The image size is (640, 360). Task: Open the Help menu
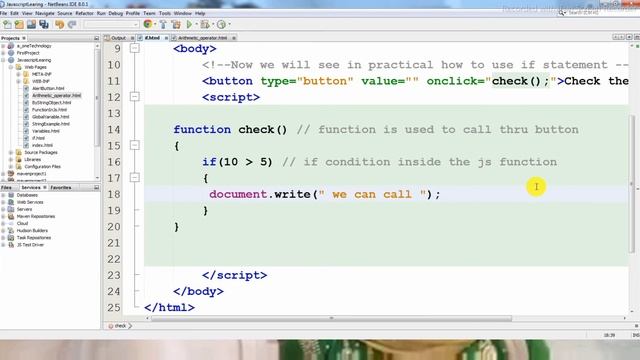[x=200, y=13]
